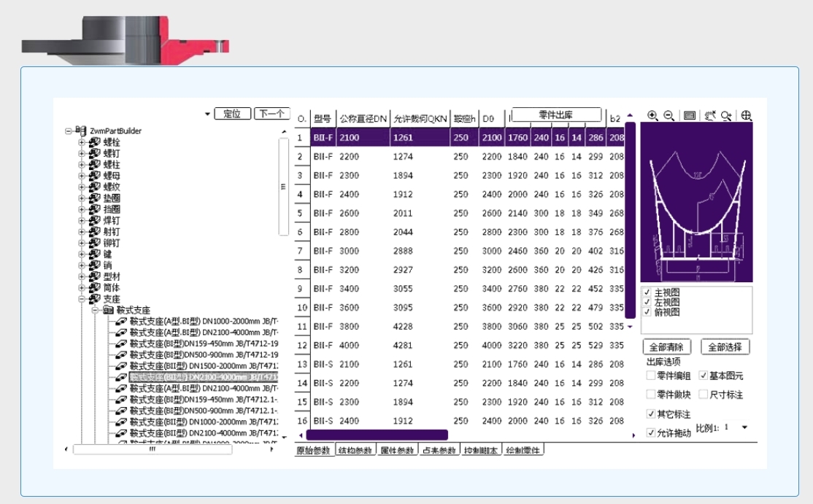Click the 垫圈 category icon

[94, 198]
